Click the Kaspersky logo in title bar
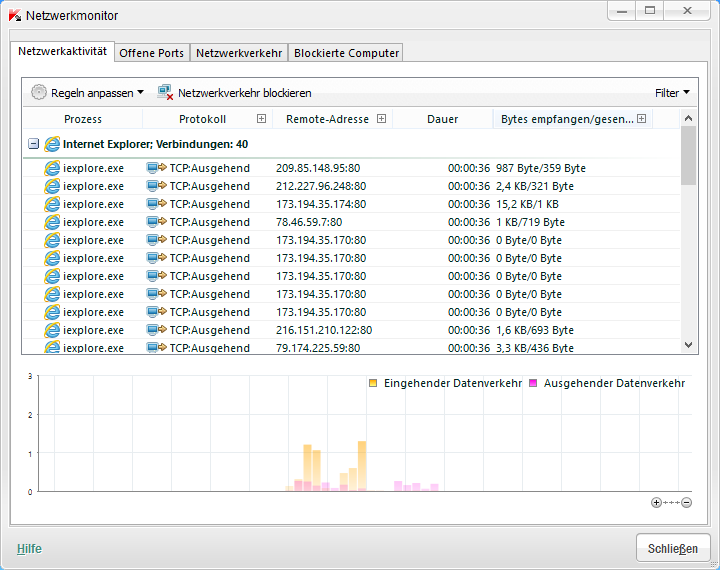 click(x=15, y=15)
